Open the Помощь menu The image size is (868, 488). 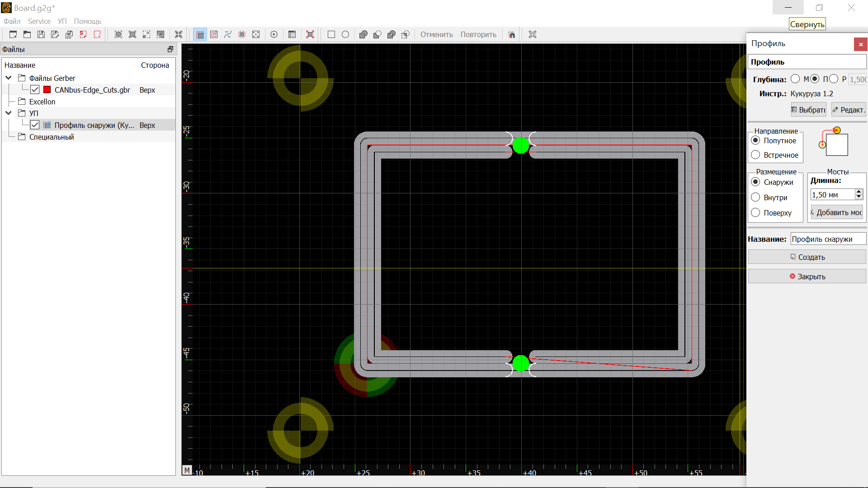[x=87, y=21]
